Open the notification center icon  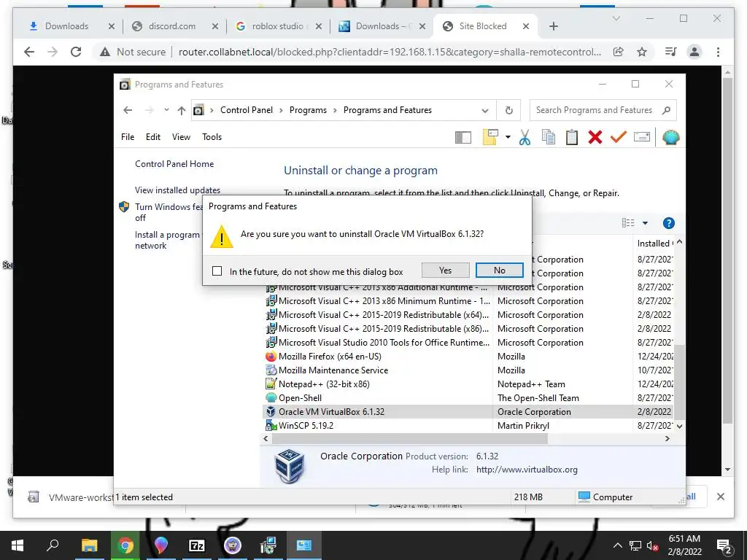[x=724, y=546]
